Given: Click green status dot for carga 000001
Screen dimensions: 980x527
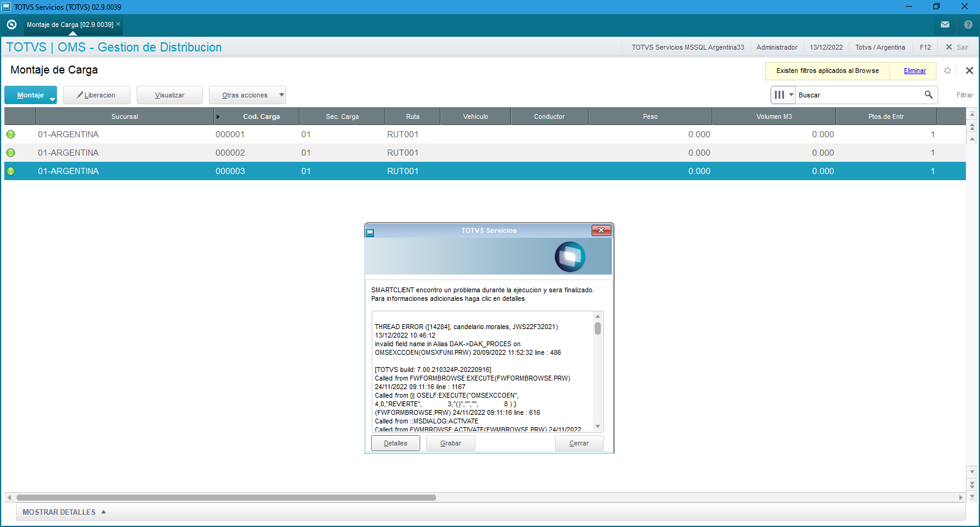Looking at the screenshot, I should click(10, 134).
